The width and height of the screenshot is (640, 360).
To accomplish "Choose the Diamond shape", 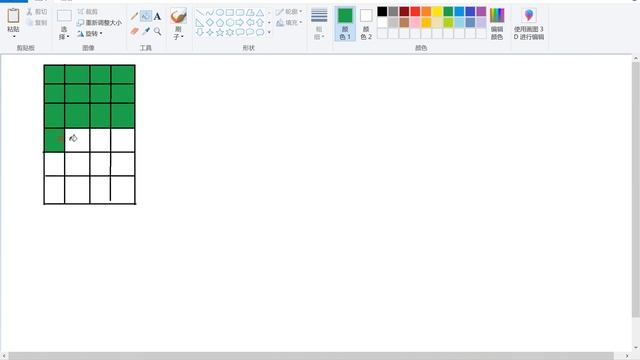I will 210,22.
